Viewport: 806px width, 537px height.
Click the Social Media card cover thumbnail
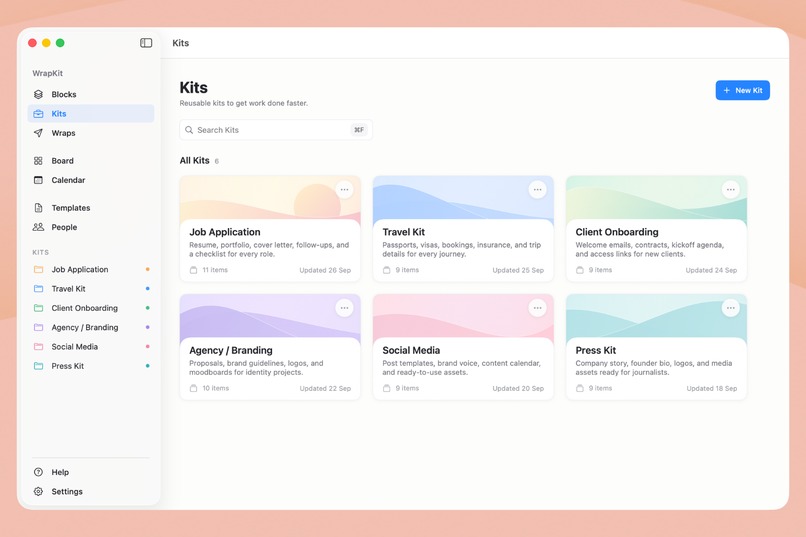point(463,316)
